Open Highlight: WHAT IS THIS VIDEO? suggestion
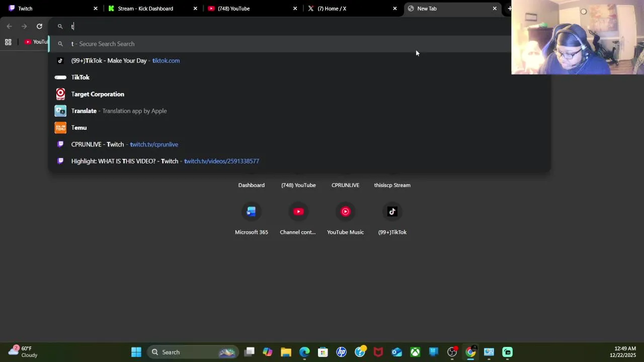 tap(299, 161)
